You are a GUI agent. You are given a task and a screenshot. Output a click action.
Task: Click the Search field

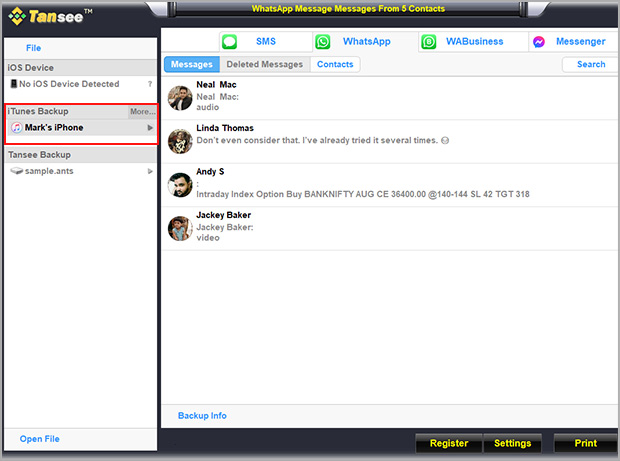(x=590, y=64)
